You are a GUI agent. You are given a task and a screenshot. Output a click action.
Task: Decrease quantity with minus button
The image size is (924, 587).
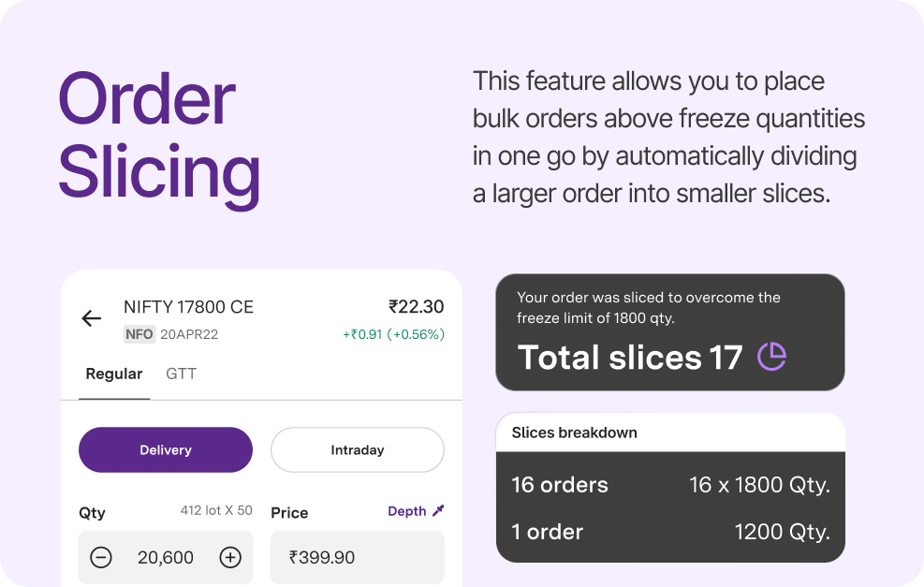click(101, 558)
